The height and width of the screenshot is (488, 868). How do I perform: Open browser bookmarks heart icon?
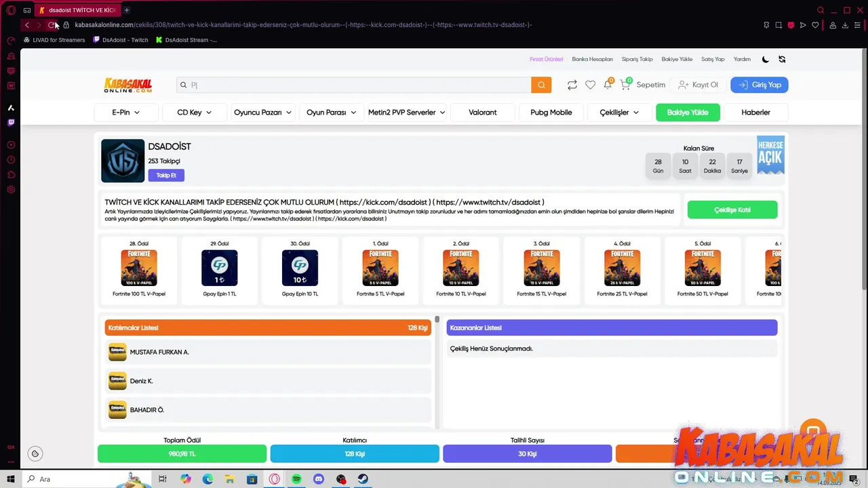click(x=815, y=25)
